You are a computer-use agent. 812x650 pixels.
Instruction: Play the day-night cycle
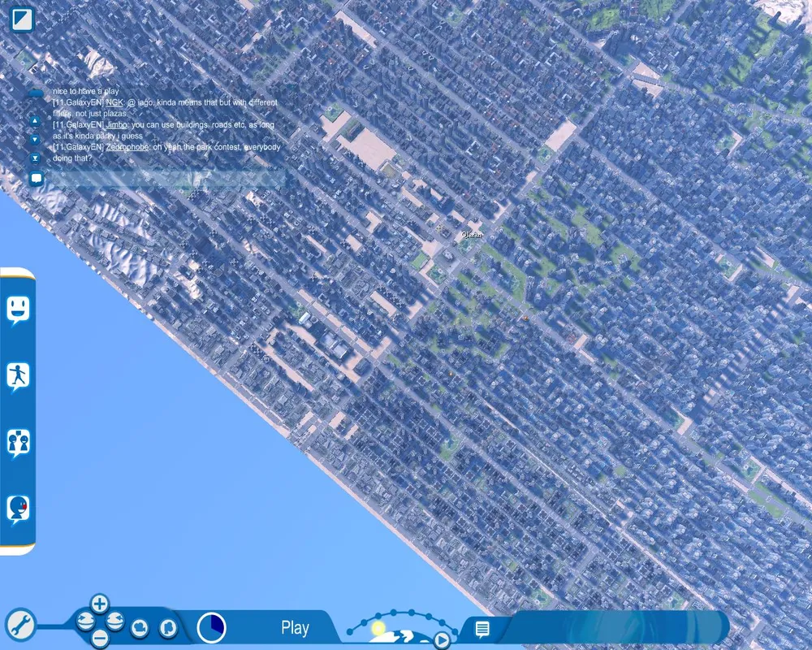point(441,641)
